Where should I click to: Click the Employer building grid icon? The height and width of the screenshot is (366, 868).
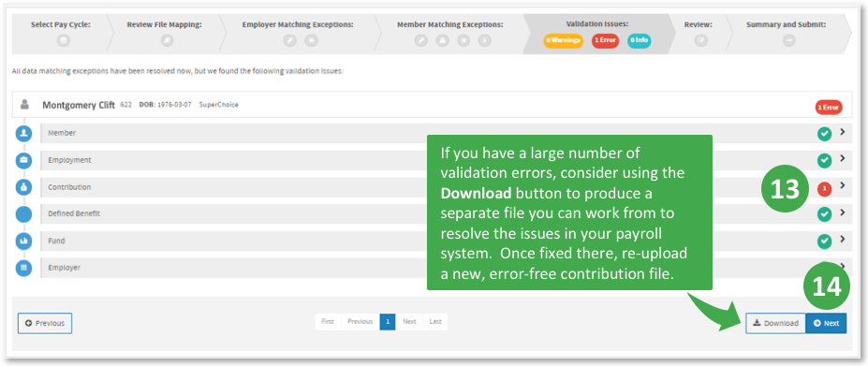(x=23, y=268)
